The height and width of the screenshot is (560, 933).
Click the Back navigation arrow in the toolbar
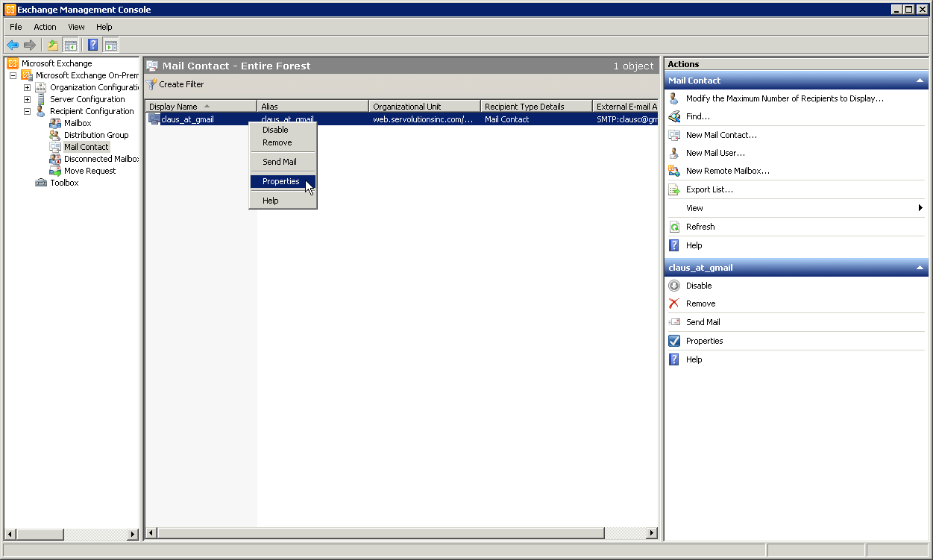12,45
